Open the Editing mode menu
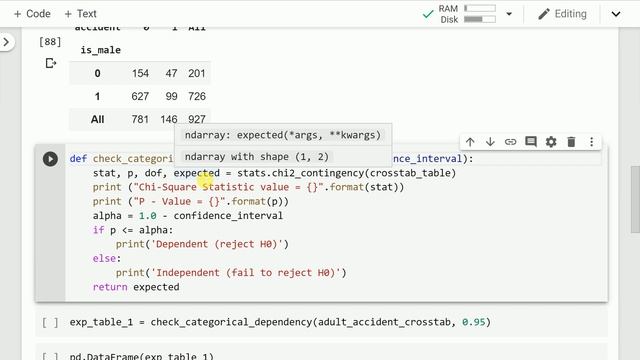Screen dimensions: 640x360 coord(562,14)
